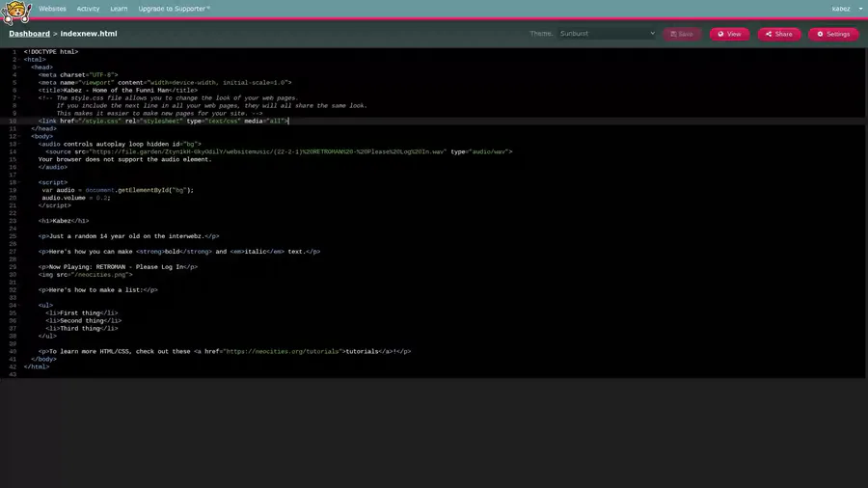Open the Sunburst theme dropdown
Image resolution: width=868 pixels, height=488 pixels.
tap(608, 34)
